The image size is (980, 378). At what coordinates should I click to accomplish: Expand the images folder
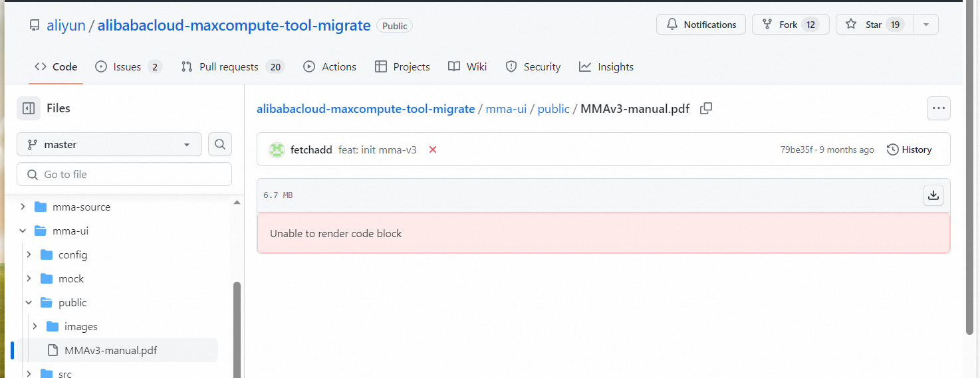[x=35, y=326]
